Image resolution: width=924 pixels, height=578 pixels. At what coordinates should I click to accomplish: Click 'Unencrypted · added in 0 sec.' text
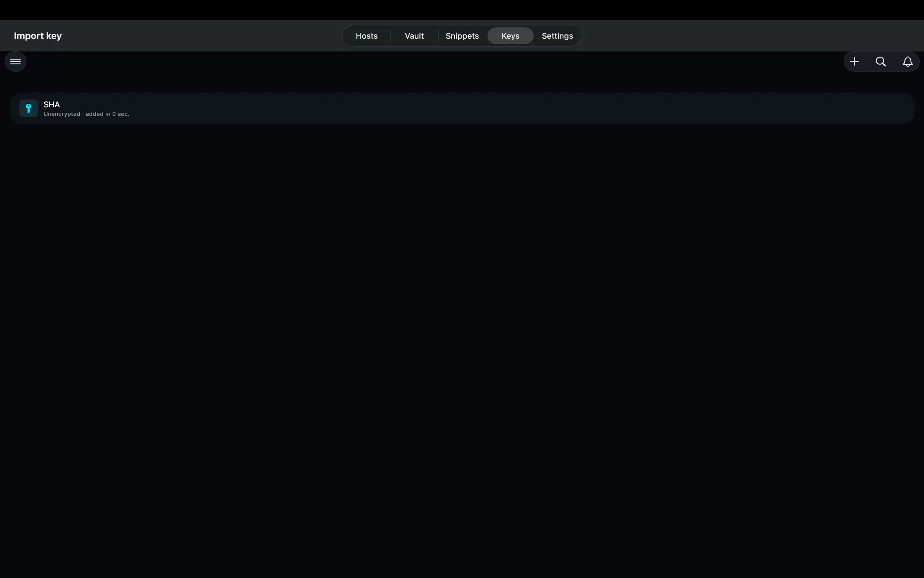point(86,114)
